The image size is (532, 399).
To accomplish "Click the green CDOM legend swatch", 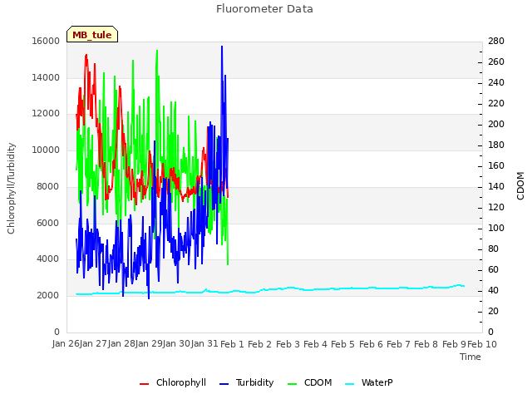I will click(292, 384).
